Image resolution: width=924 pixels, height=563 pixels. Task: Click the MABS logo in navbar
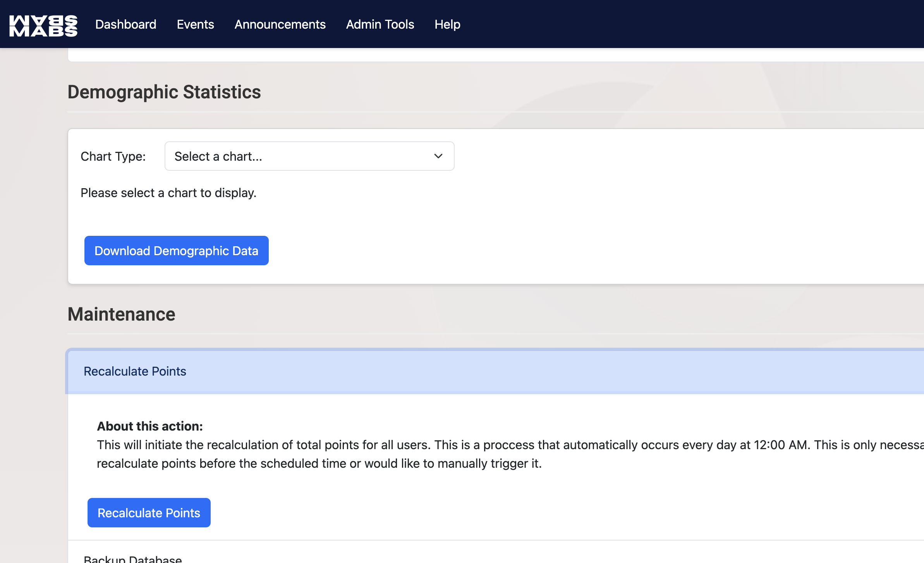43,25
